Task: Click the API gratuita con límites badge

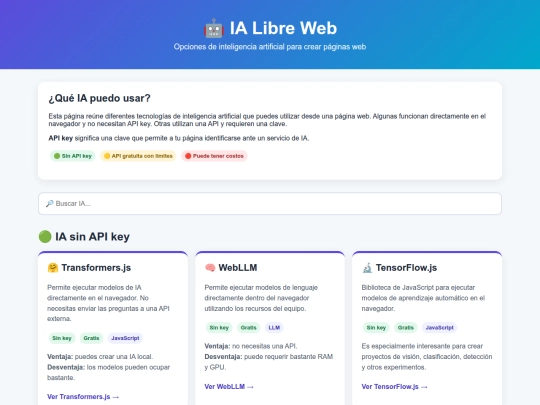Action: [138, 156]
